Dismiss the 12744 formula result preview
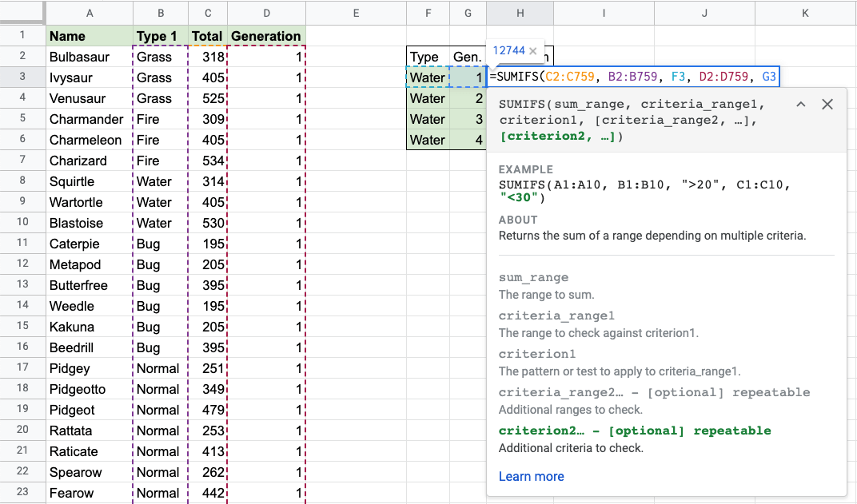This screenshot has width=857, height=504. tap(533, 51)
